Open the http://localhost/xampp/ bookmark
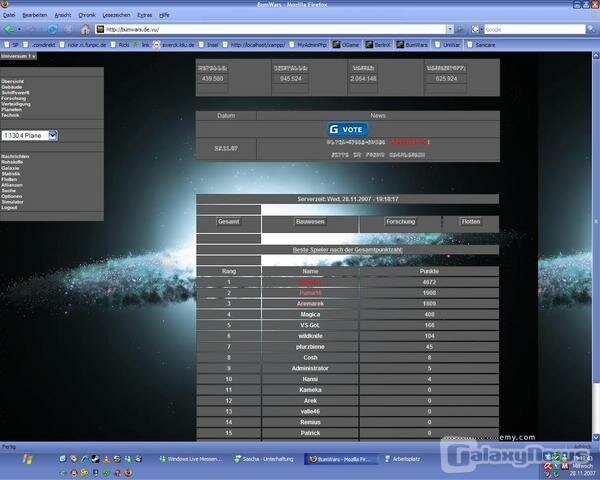600x480 pixels. click(x=254, y=45)
